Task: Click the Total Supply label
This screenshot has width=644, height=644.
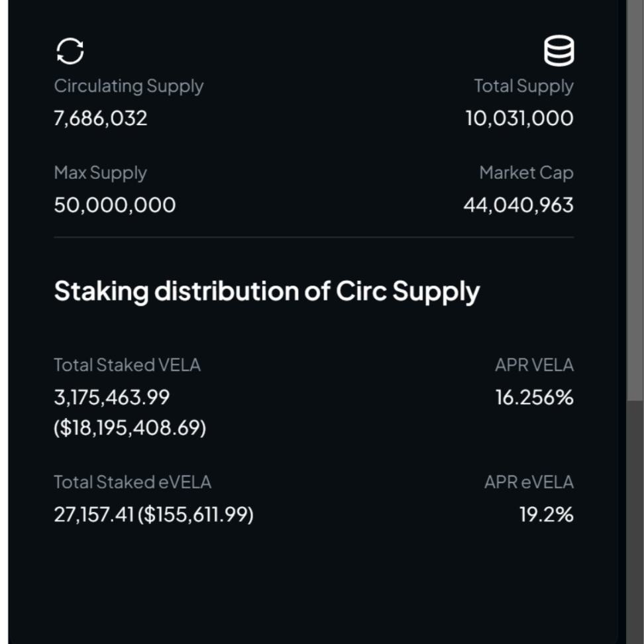Action: [x=523, y=86]
